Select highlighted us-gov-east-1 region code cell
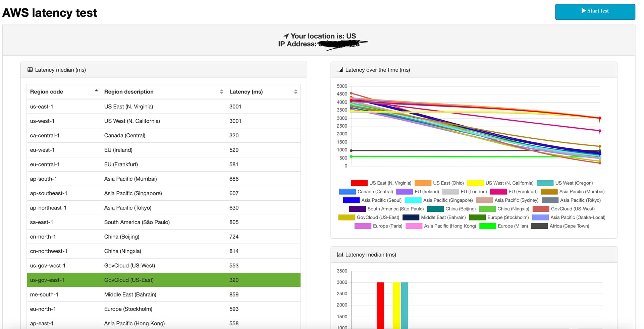The height and width of the screenshot is (329, 644). [64, 280]
